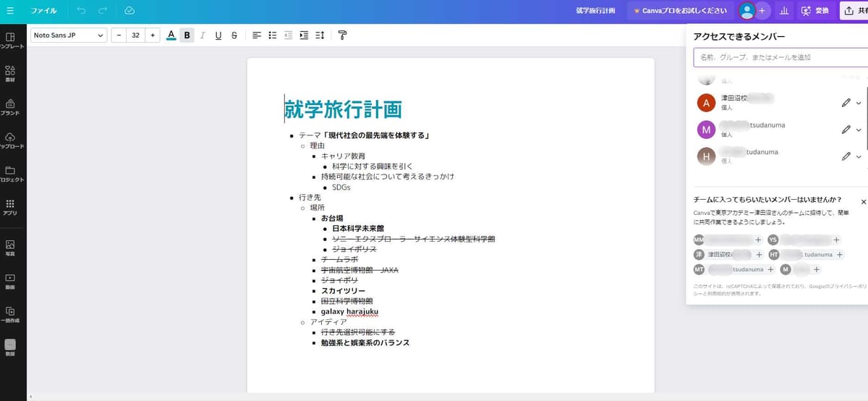Screen dimensions: 868x401
Task: Add suggested member M to team
Action: pos(817,269)
